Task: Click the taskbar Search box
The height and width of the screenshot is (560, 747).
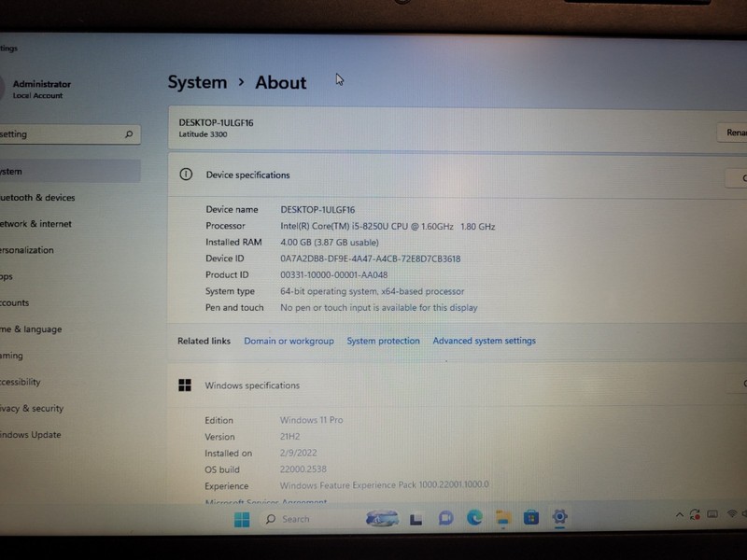Action: tap(310, 519)
